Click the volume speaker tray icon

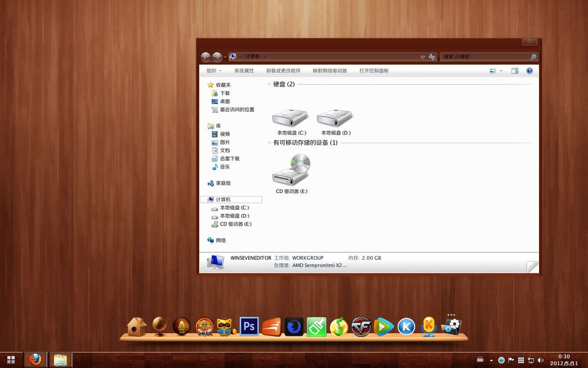pos(541,360)
